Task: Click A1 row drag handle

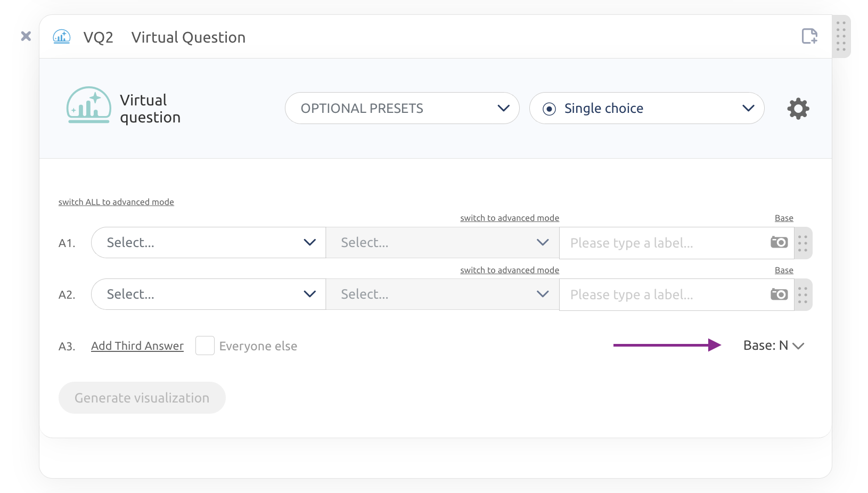Action: [803, 243]
